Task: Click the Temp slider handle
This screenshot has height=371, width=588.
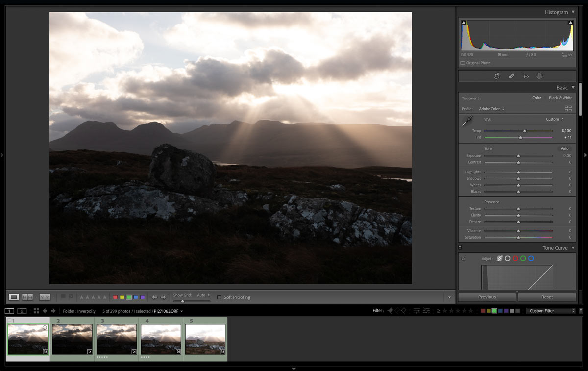Action: click(525, 131)
